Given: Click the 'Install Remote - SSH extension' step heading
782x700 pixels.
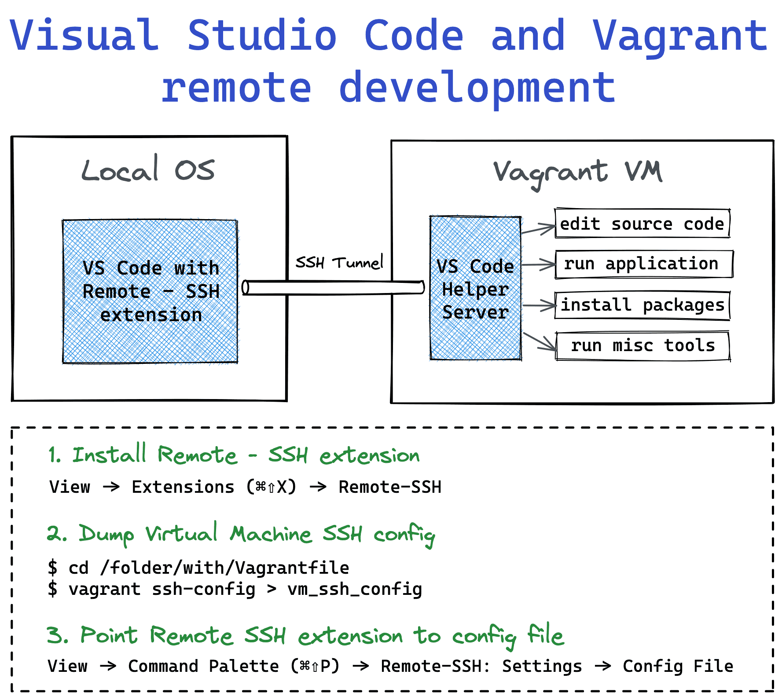Looking at the screenshot, I should click(x=234, y=455).
